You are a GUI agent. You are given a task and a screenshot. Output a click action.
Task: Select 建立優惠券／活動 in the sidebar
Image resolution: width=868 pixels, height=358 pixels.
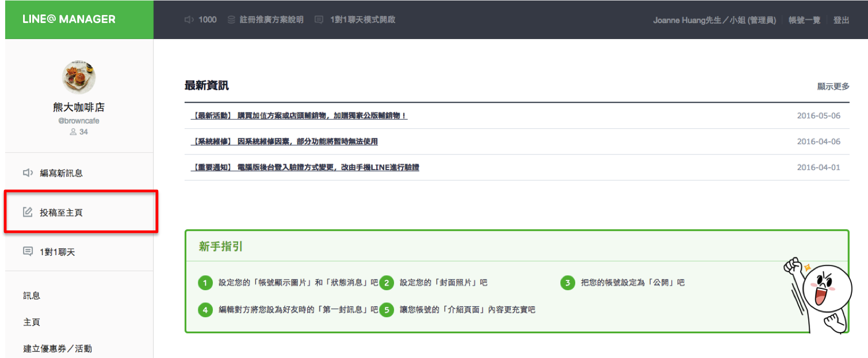click(x=58, y=349)
